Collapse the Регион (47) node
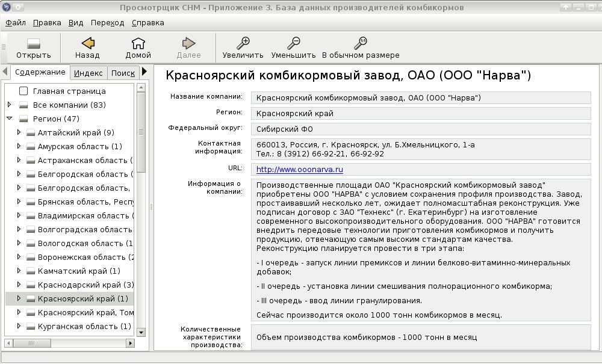This screenshot has height=364, width=602. point(10,119)
